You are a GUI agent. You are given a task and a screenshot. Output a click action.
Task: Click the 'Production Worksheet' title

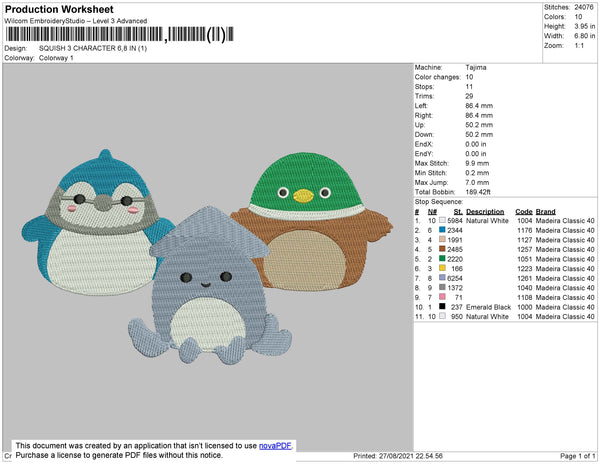point(59,9)
